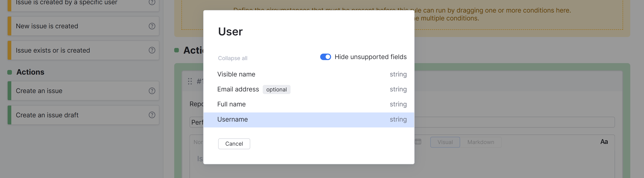Select Issue exists or is created trigger
The height and width of the screenshot is (178, 644).
click(53, 50)
